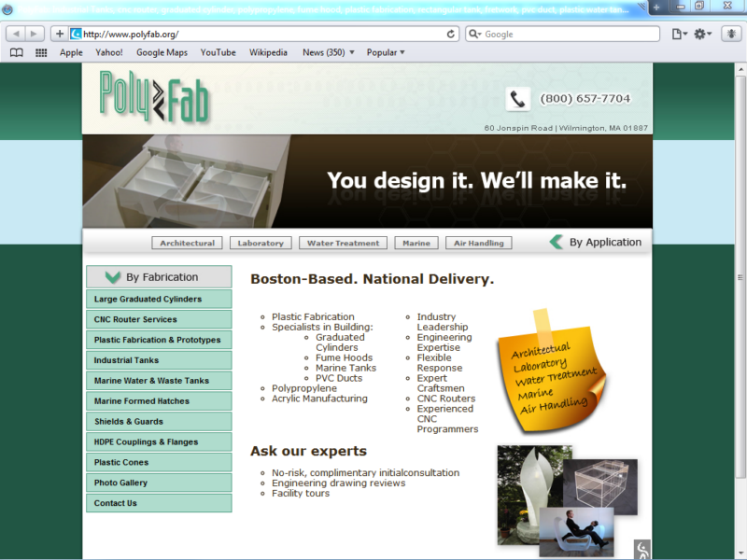Open Shields & Guards menu item
Viewport: 747px width, 560px height.
pos(159,422)
